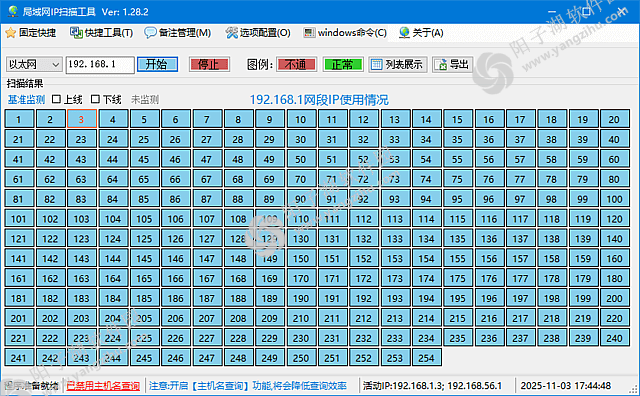Click the 列表展示 button

[x=398, y=65]
